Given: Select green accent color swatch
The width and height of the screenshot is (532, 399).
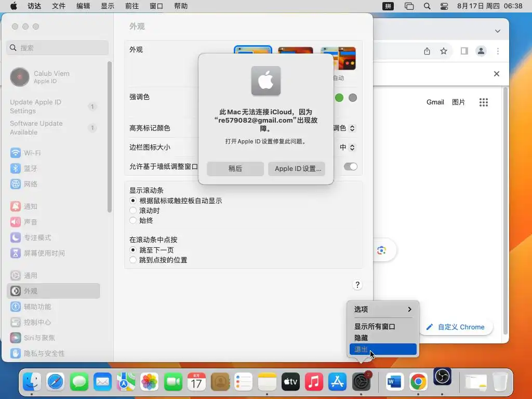Looking at the screenshot, I should click(x=339, y=98).
